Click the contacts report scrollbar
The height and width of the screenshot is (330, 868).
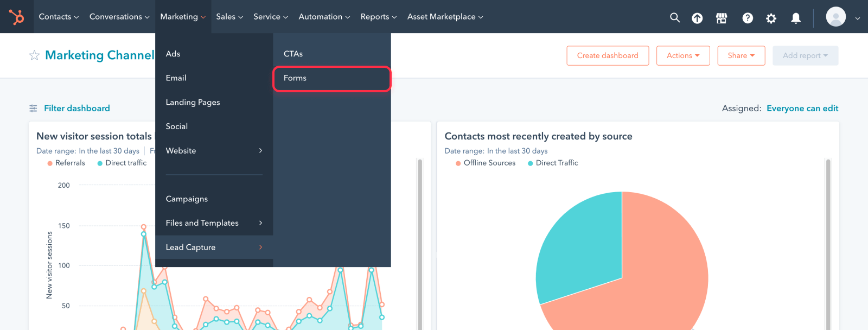(x=828, y=244)
